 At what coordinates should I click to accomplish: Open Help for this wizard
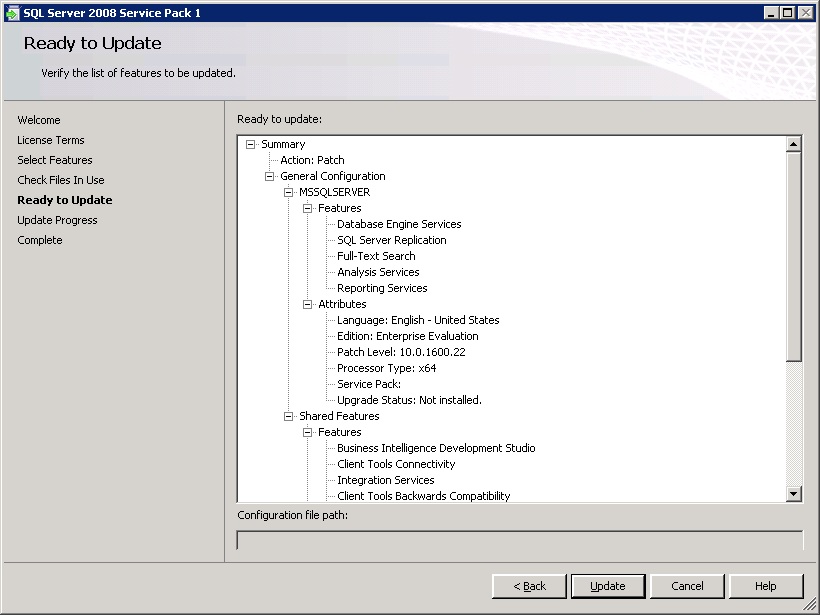(766, 586)
